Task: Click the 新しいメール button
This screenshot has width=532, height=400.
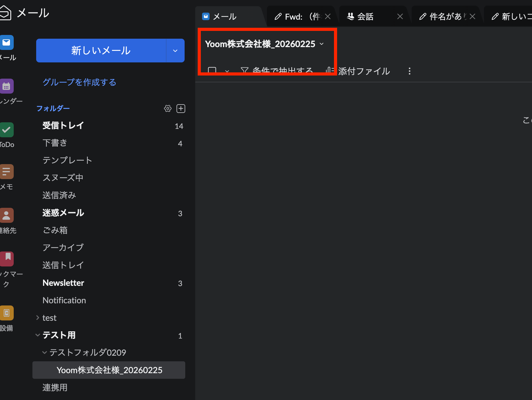Action: coord(101,51)
